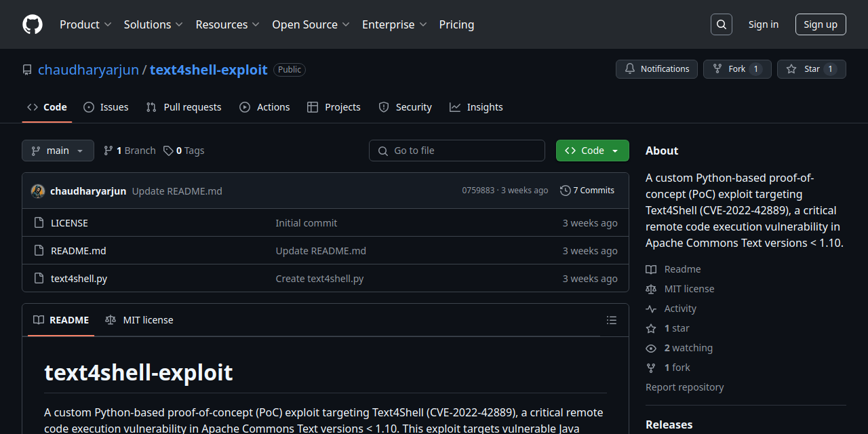The width and height of the screenshot is (868, 434).
Task: Expand the Enterprise menu
Action: tap(395, 24)
